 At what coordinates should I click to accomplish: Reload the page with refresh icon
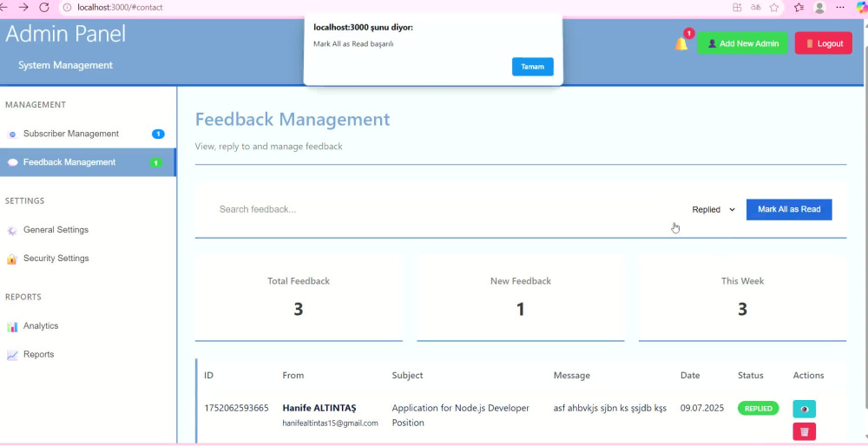(44, 7)
